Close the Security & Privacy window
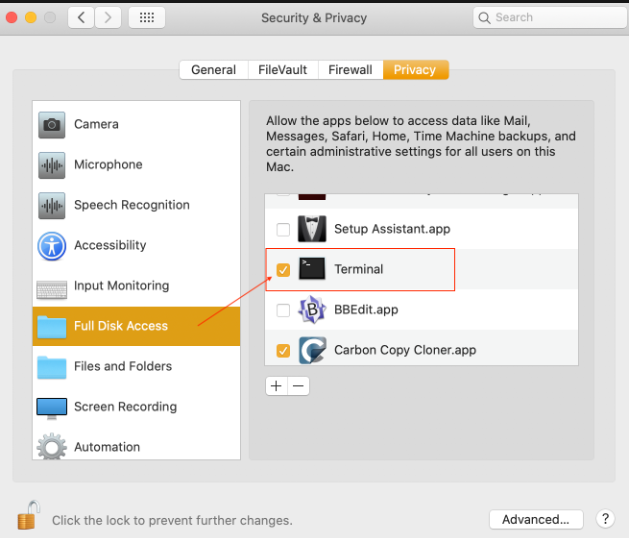This screenshot has height=538, width=629. pyautogui.click(x=12, y=18)
